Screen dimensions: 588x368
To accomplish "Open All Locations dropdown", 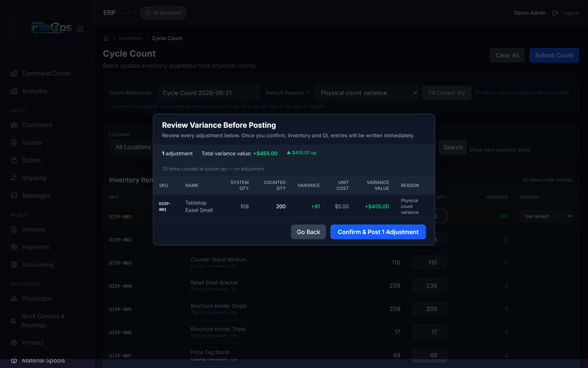I will 131,147.
